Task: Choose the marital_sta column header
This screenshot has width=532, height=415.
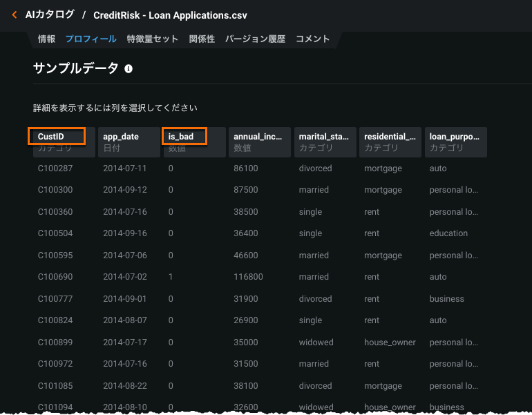Action: [x=325, y=142]
